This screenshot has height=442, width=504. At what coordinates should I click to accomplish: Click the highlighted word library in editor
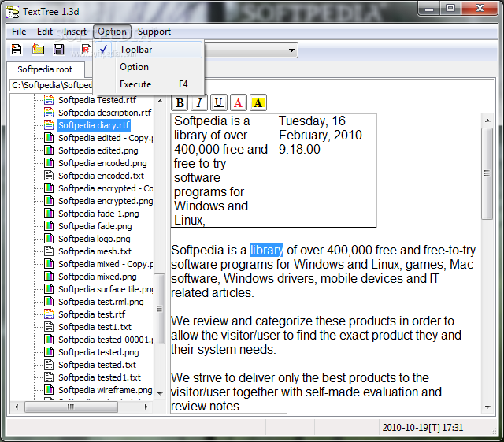(x=267, y=250)
